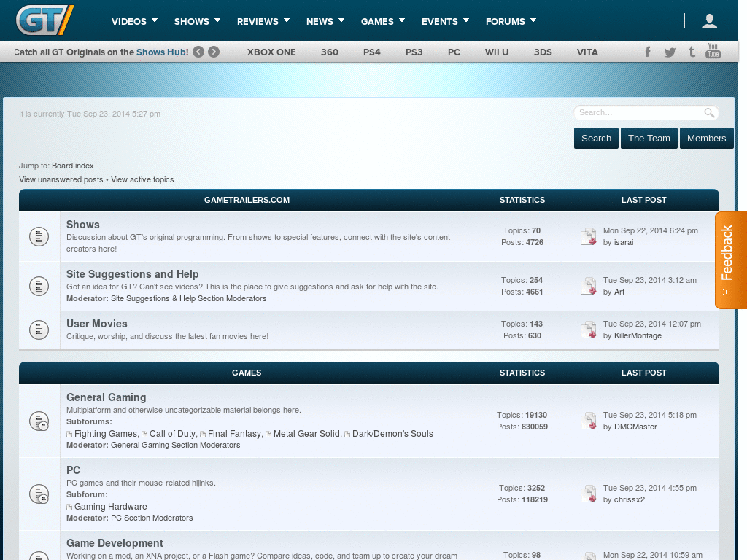747x560 pixels.
Task: View latest post icon by DMCMaster
Action: pyautogui.click(x=589, y=421)
